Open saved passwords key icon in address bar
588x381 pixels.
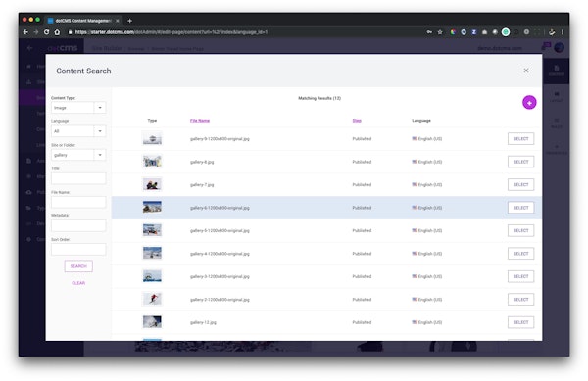point(429,32)
